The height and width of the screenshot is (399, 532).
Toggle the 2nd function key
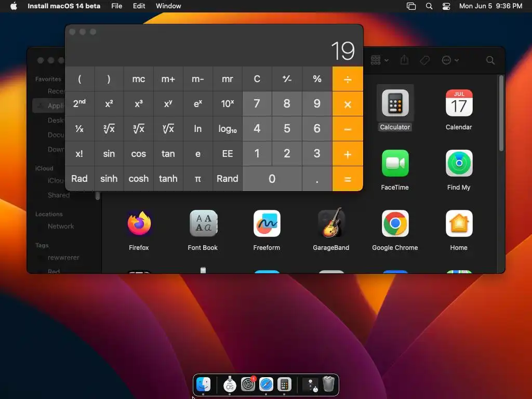[79, 103]
